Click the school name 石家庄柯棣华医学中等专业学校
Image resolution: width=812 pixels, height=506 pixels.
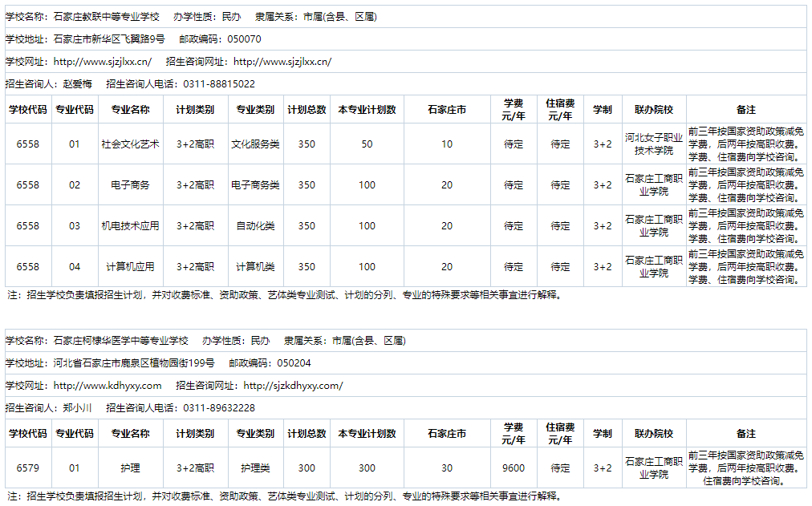(x=120, y=341)
